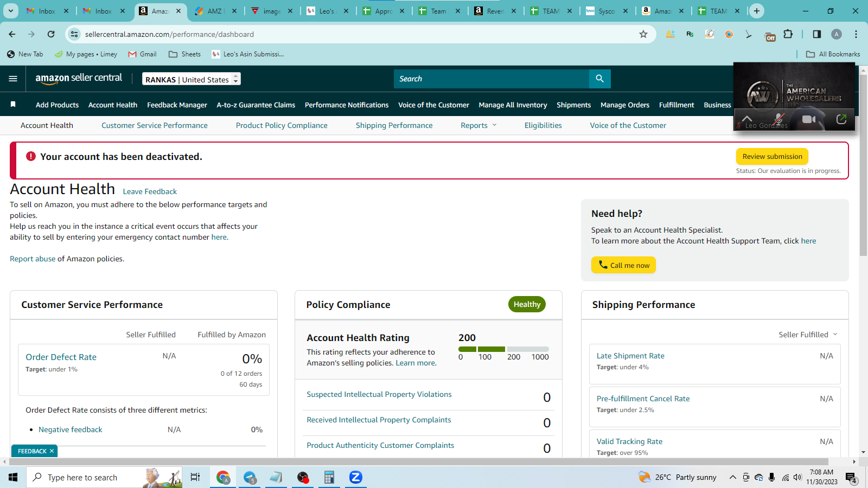The height and width of the screenshot is (488, 868).
Task: Open Calculator from the taskbar
Action: (329, 477)
